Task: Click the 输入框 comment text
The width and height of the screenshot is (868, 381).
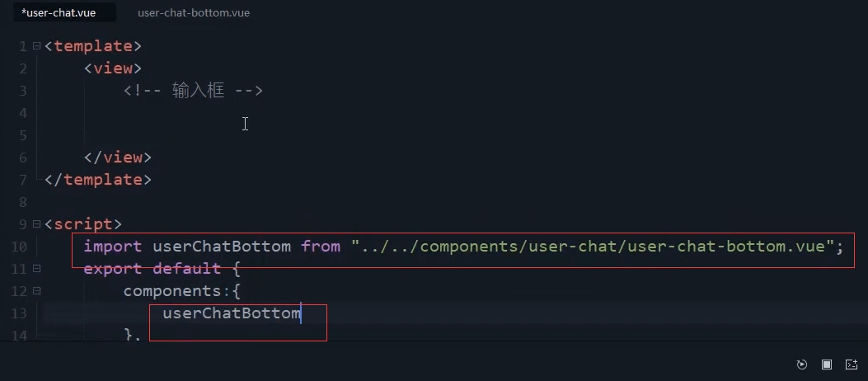Action: 198,90
